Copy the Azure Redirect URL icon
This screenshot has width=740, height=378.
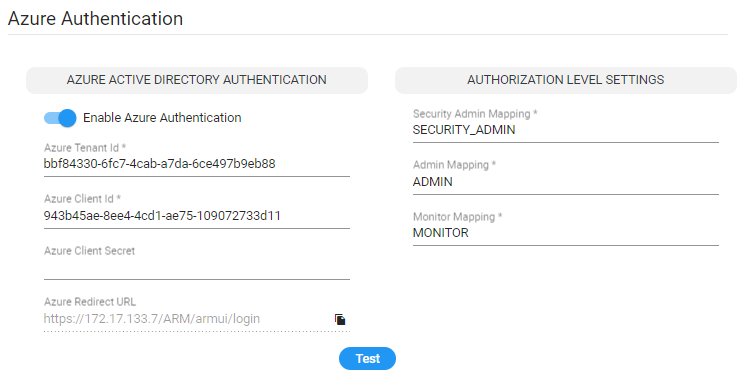340,319
